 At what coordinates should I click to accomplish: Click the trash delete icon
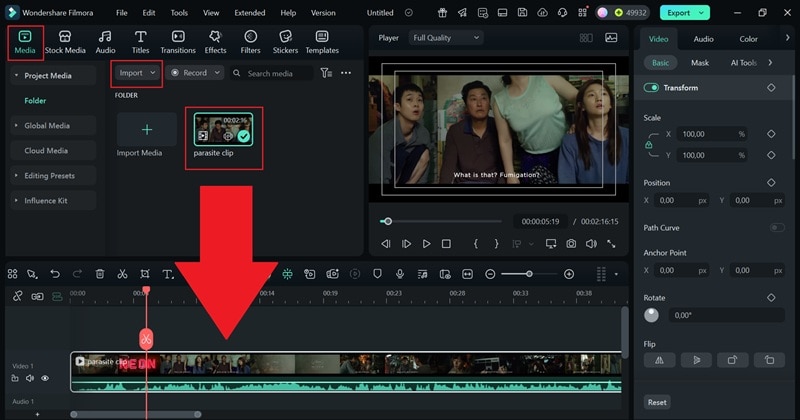click(x=100, y=274)
